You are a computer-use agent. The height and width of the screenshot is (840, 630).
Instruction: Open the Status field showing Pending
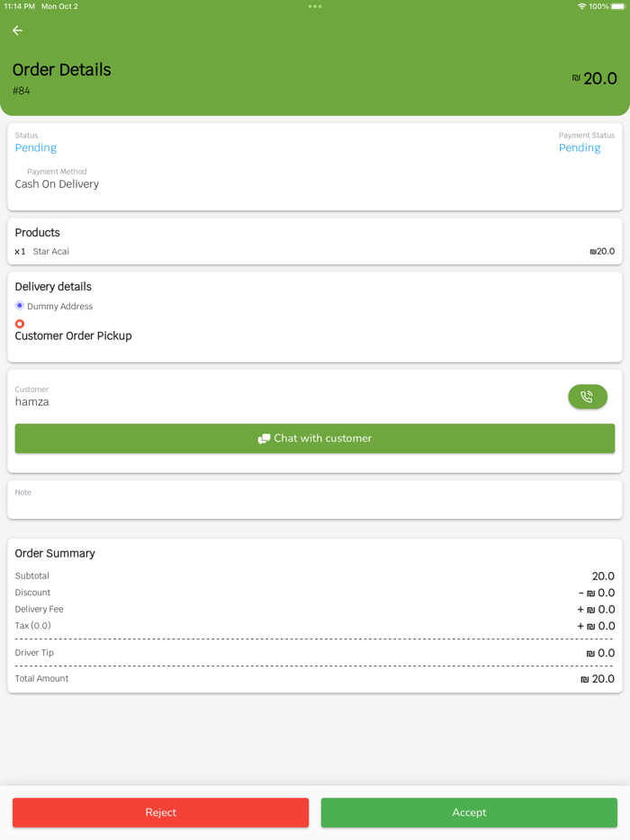point(35,147)
